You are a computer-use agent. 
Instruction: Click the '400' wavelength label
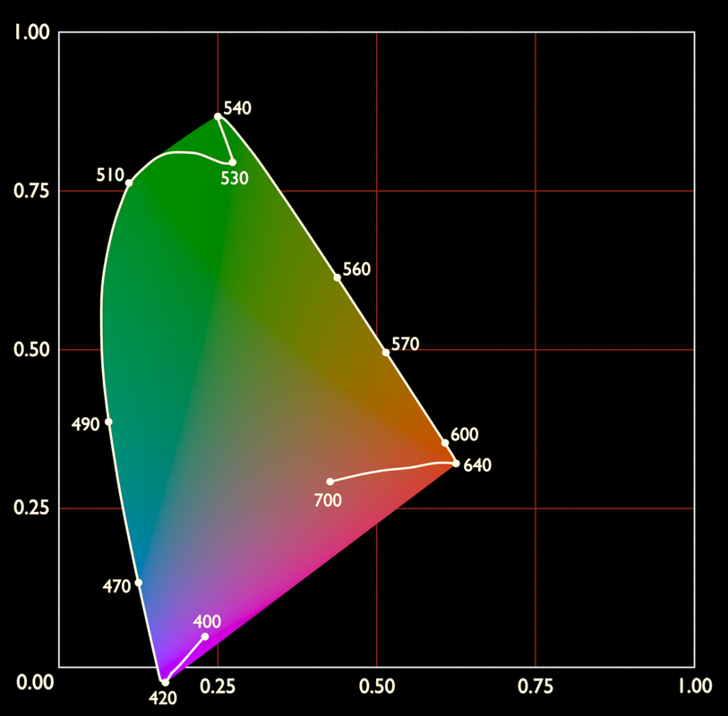(207, 621)
